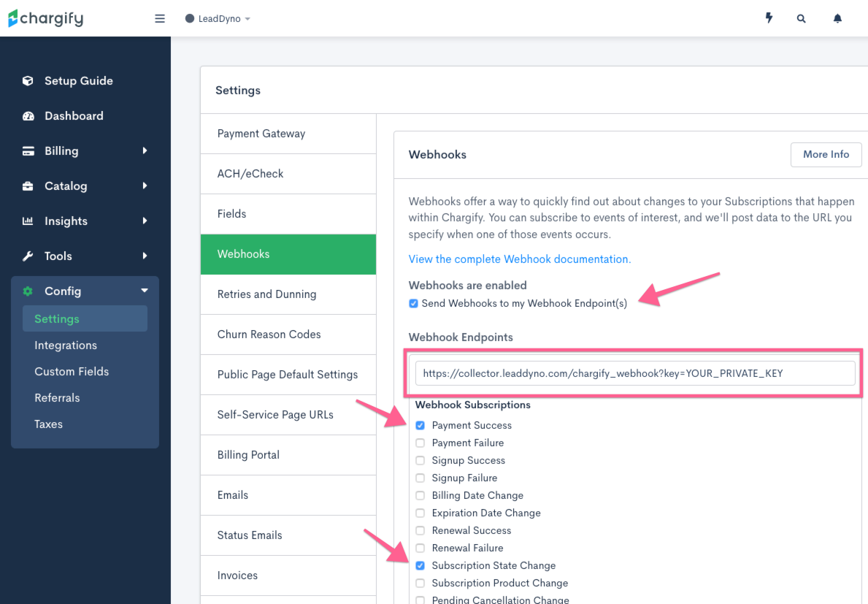Open Public Page Default Settings
Image resolution: width=868 pixels, height=604 pixels.
(288, 375)
